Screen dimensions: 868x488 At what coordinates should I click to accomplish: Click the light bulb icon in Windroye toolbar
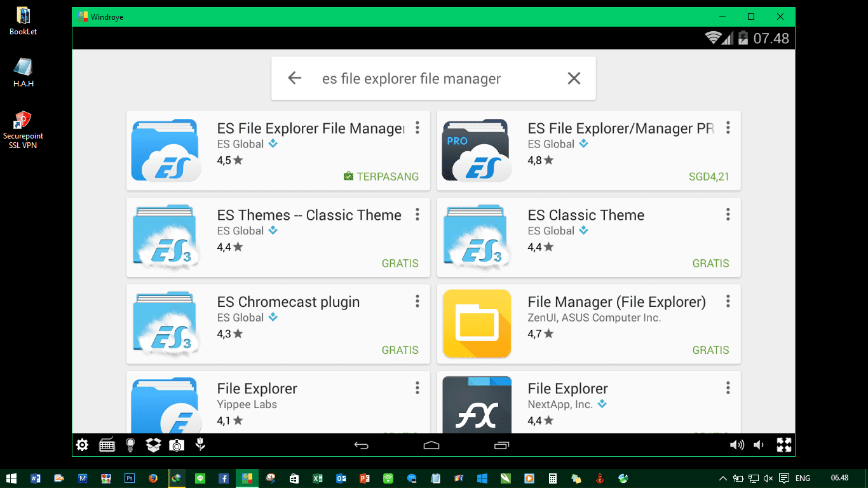(x=130, y=445)
